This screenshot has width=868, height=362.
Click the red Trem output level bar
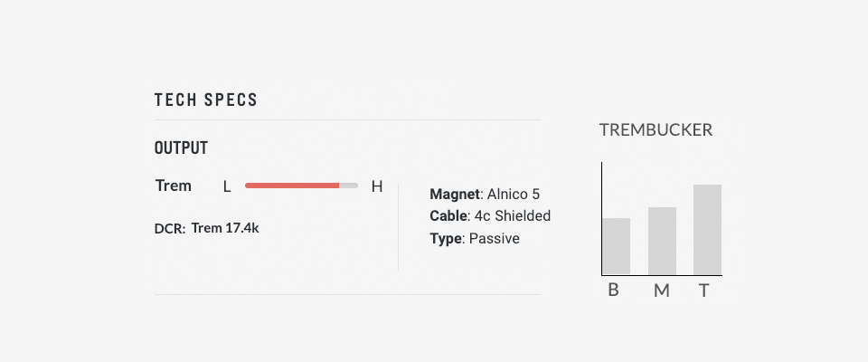[292, 186]
